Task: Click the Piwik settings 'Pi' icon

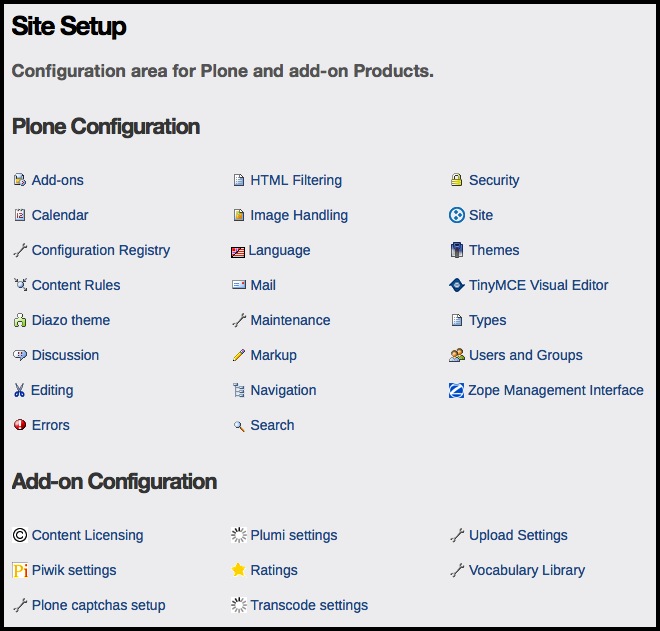Action: coord(20,571)
